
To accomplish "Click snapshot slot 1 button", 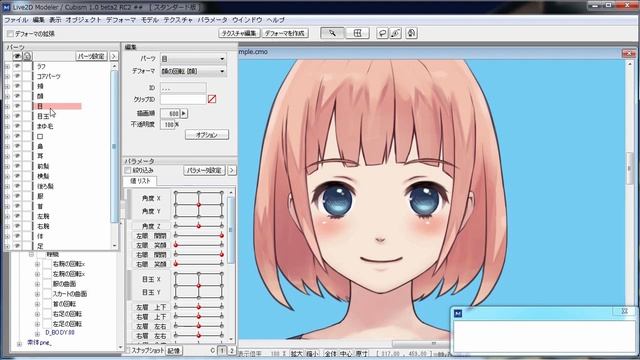I will pos(222,351).
